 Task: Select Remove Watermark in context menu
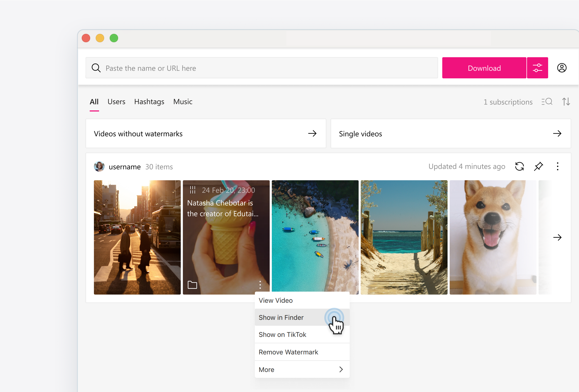288,352
